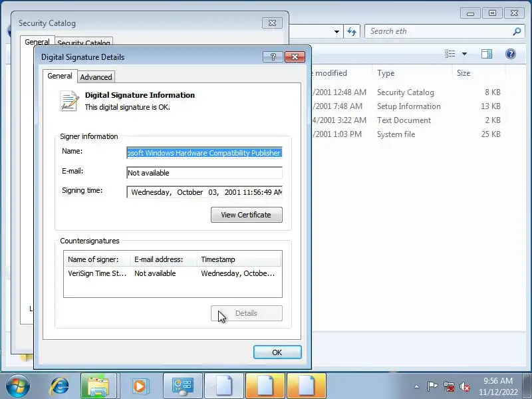Open the view options dropdown arrow
This screenshot has height=399, width=532.
[464, 54]
